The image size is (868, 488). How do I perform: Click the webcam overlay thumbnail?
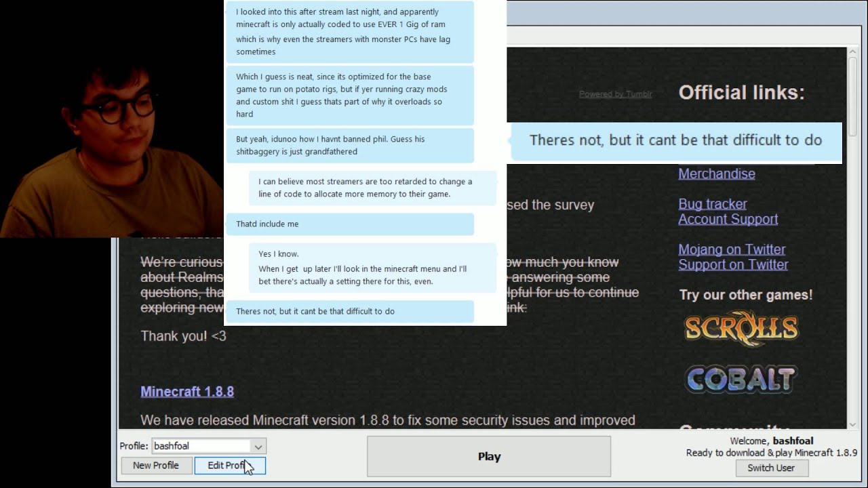click(x=112, y=119)
